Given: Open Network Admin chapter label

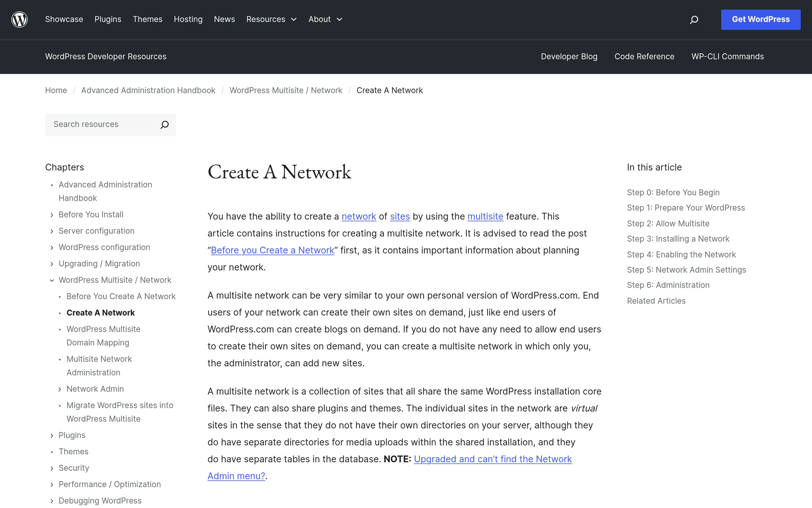Looking at the screenshot, I should point(95,389).
